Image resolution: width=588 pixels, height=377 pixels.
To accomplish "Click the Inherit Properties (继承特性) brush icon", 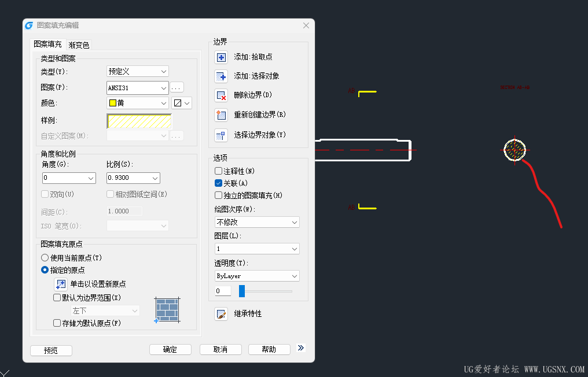I will tap(221, 314).
